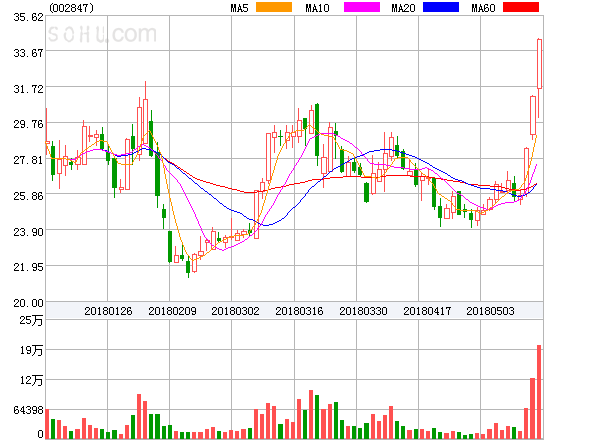The width and height of the screenshot is (600, 440).
Task: Click the 23.90 price axis label
Action: (28, 232)
